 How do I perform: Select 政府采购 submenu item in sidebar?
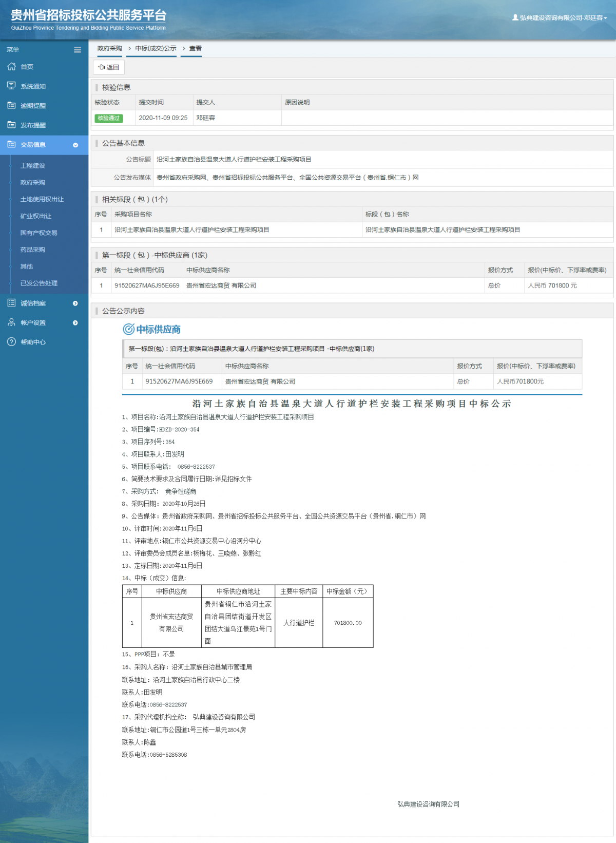tap(33, 182)
